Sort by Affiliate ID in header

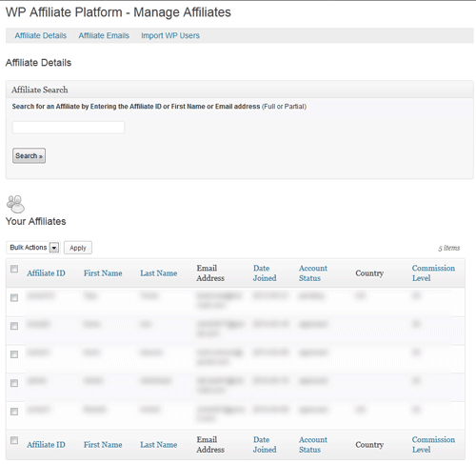pos(46,273)
